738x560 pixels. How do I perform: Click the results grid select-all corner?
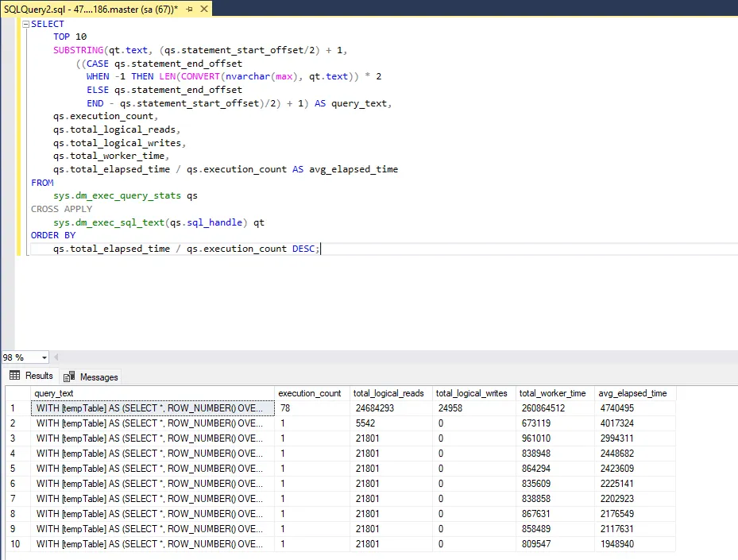(x=17, y=393)
